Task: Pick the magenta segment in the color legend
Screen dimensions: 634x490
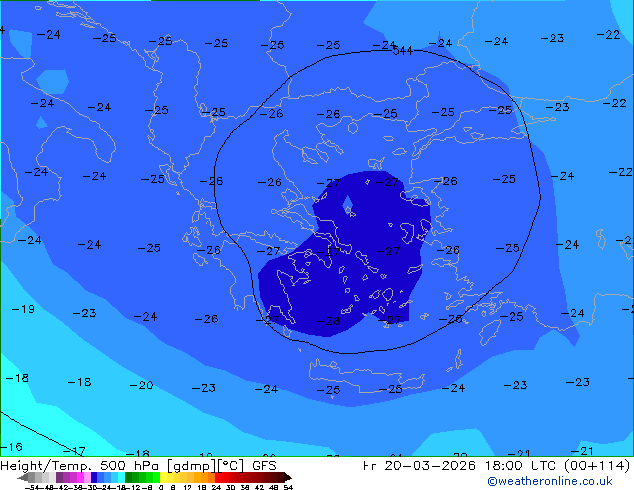Action: pyautogui.click(x=73, y=477)
